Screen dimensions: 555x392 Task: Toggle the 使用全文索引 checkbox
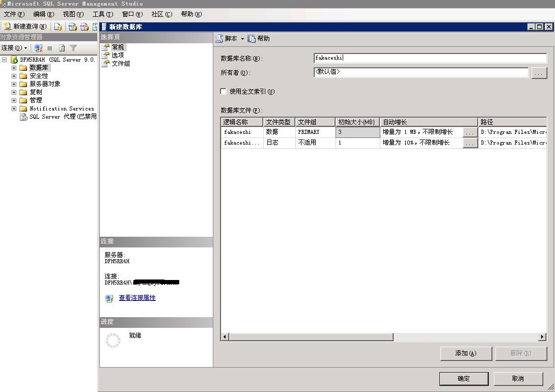click(224, 91)
